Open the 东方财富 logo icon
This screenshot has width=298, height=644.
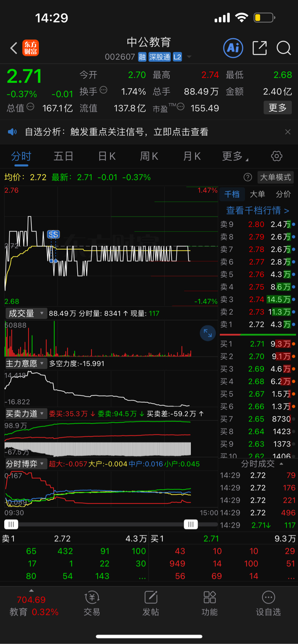tap(31, 48)
